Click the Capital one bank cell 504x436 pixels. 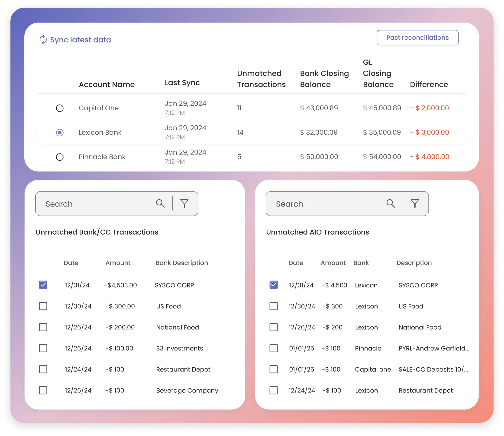point(373,369)
